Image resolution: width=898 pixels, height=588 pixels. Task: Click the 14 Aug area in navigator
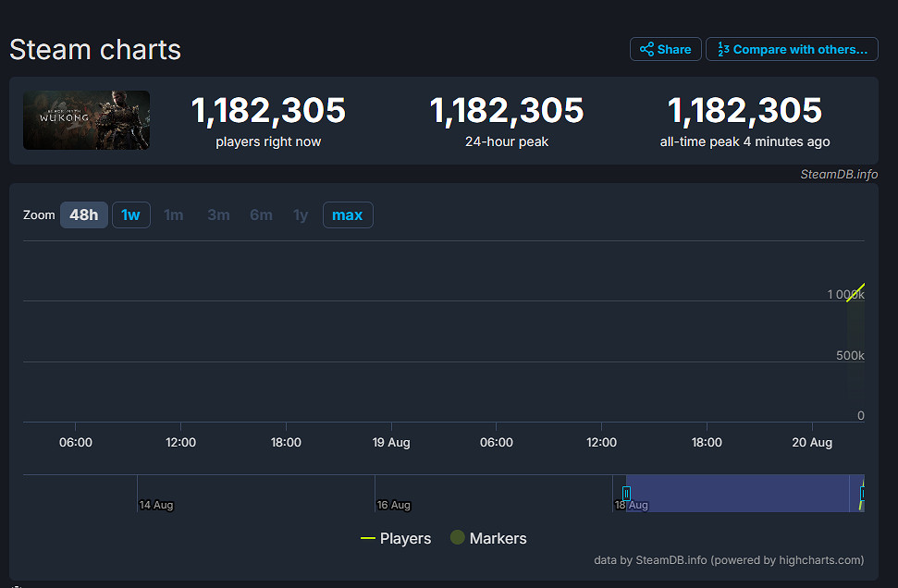tap(155, 505)
